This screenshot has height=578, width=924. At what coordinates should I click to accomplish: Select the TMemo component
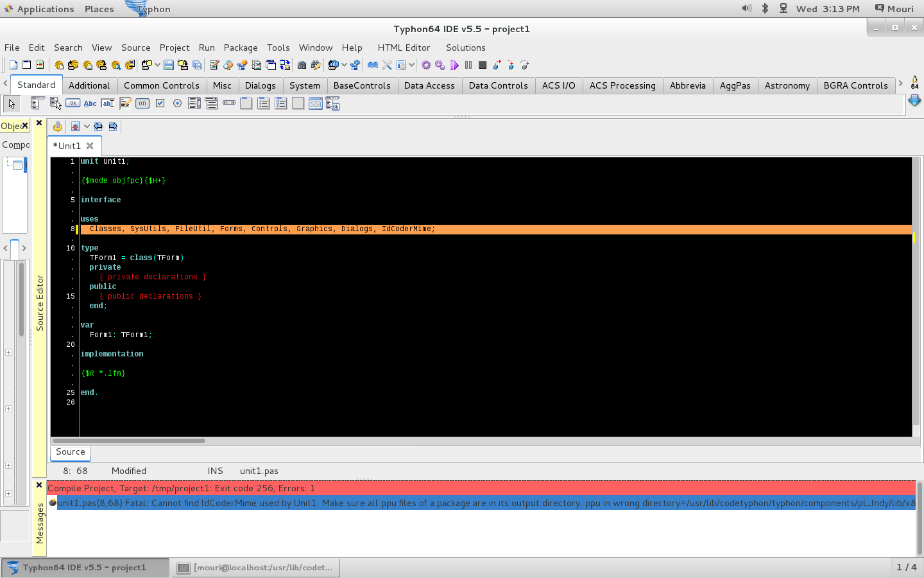pyautogui.click(x=125, y=103)
